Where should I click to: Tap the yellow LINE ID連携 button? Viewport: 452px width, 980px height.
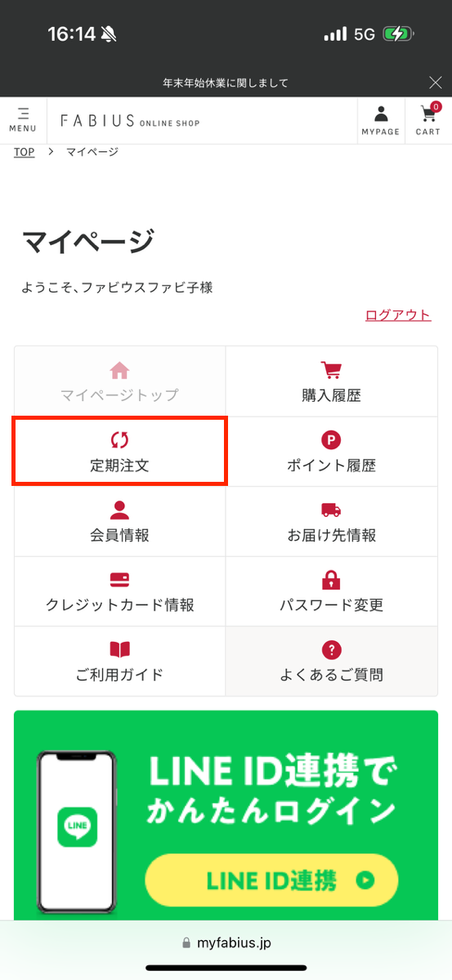(271, 881)
